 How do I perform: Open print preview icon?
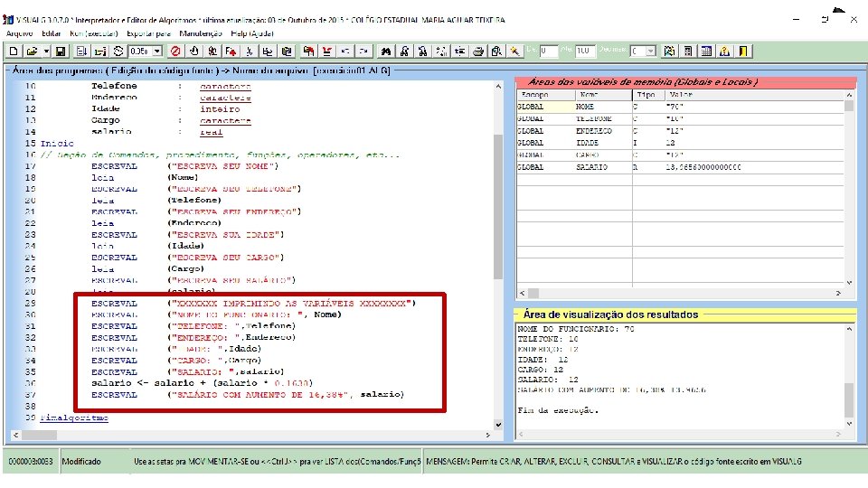pos(496,51)
